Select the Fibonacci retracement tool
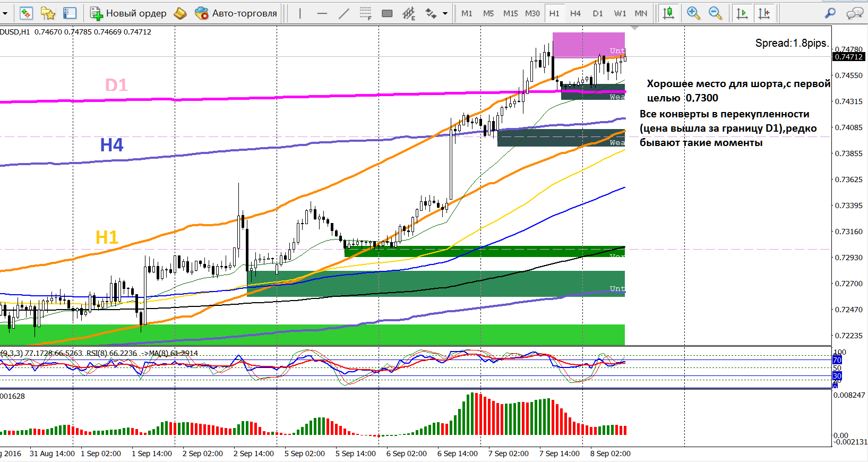The height and width of the screenshot is (462, 868). click(366, 13)
